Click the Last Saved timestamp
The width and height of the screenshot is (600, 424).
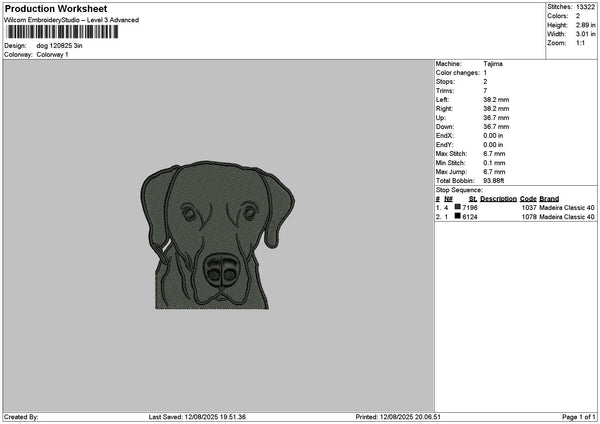pos(197,417)
